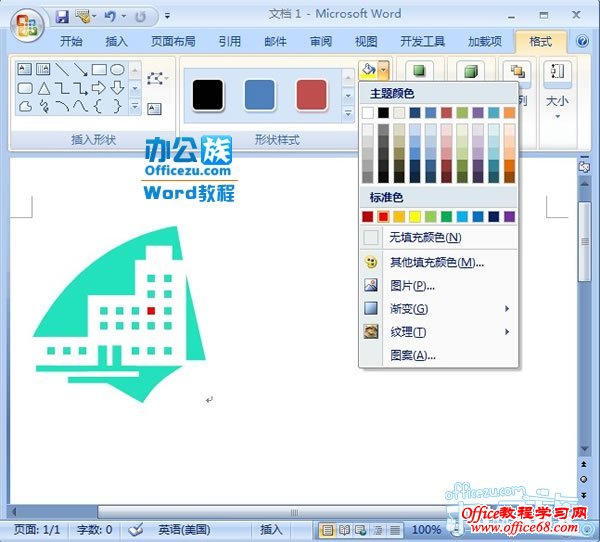Apply the black shape style thumbnail
The width and height of the screenshot is (600, 542).
(208, 95)
